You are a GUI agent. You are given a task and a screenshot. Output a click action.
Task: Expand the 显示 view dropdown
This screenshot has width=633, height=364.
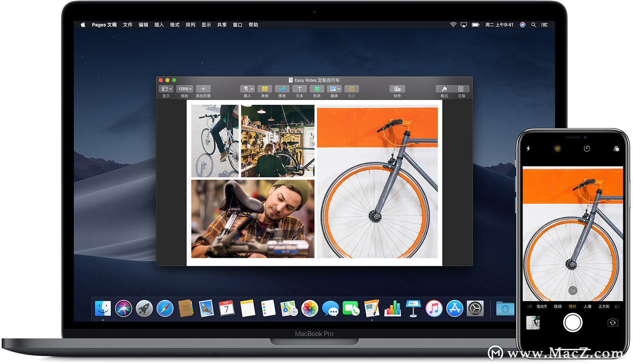(166, 89)
